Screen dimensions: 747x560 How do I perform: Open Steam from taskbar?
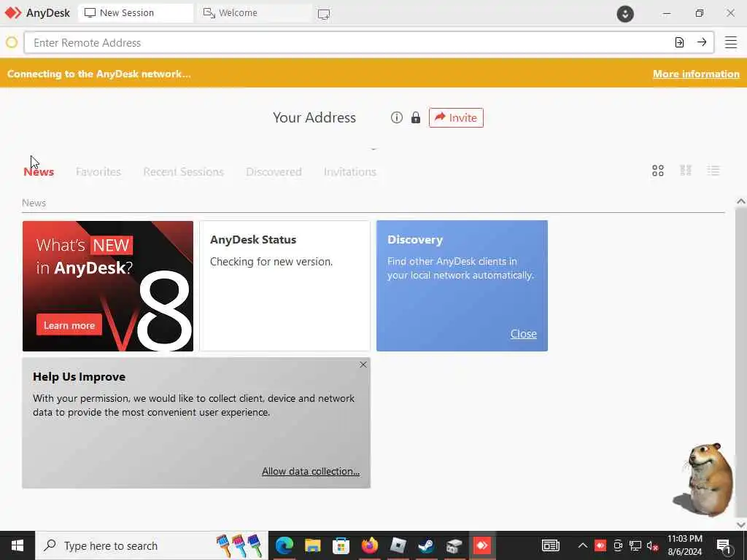[426, 545]
